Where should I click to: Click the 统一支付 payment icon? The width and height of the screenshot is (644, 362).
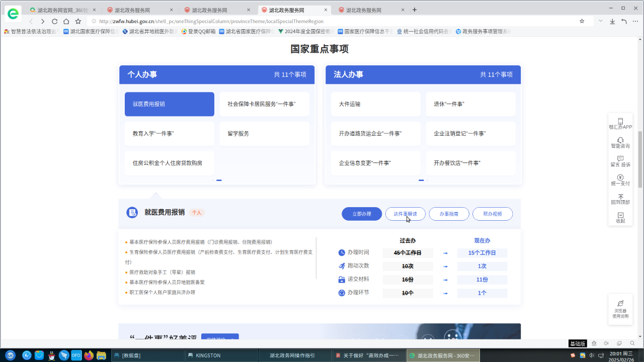620,177
